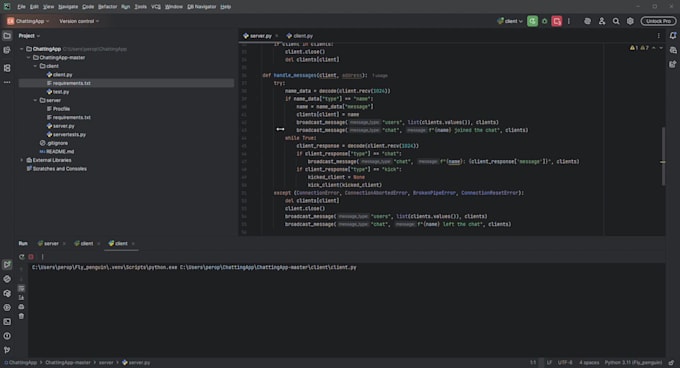The width and height of the screenshot is (680, 368).
Task: Collapse the client folder in tree
Action: point(36,66)
